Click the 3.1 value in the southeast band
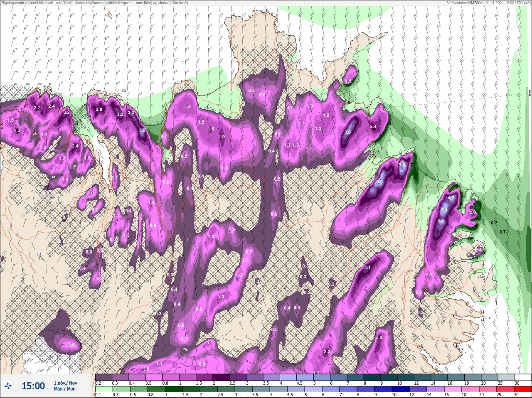Image resolution: width=532 pixels, height=398 pixels. pos(367,268)
